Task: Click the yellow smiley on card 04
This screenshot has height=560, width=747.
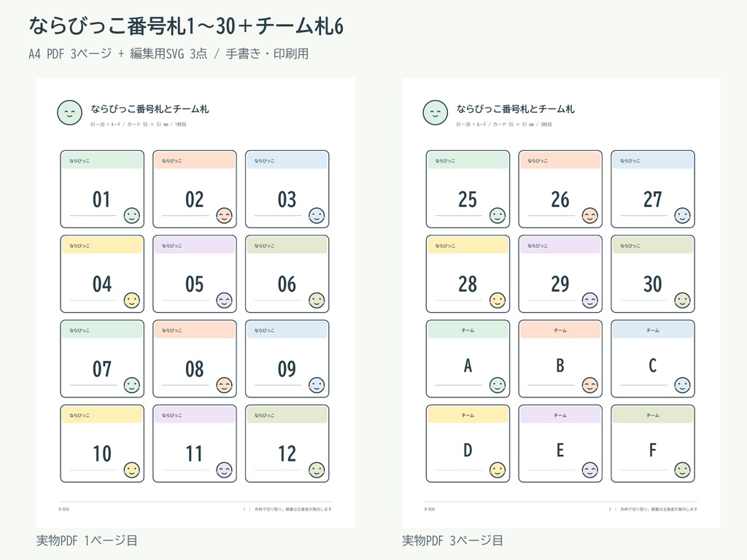Action: coord(132,300)
